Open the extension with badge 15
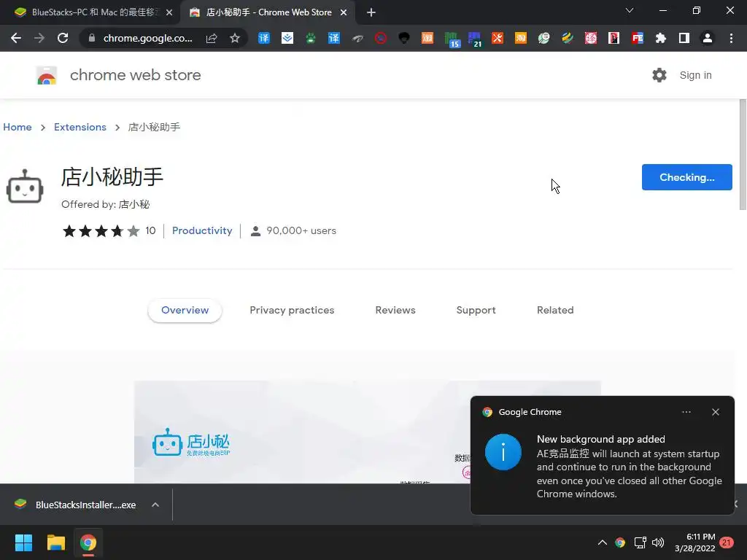This screenshot has width=747, height=560. click(x=451, y=39)
